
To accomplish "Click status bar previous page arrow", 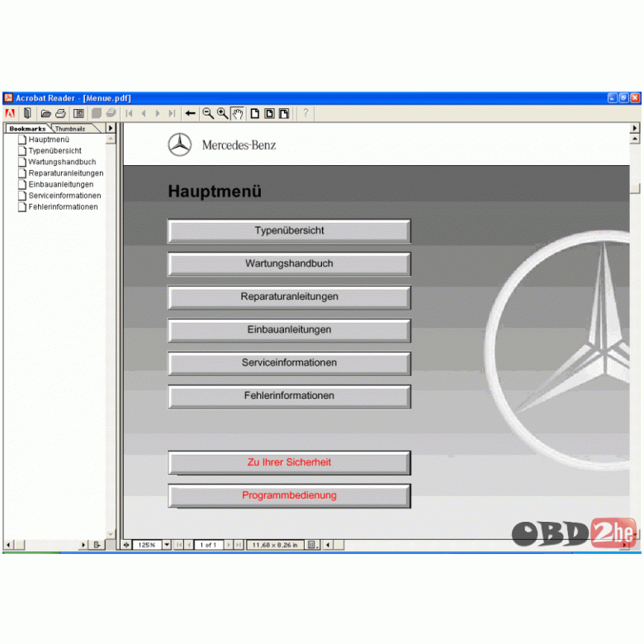I will tap(189, 545).
